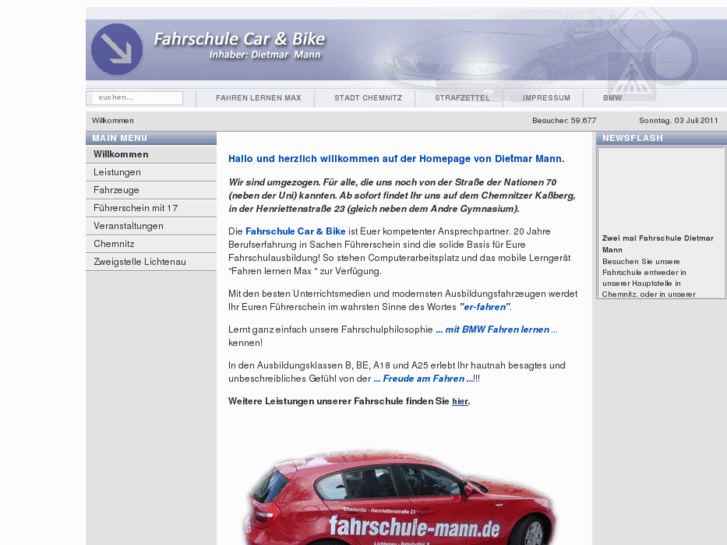Follow the 'hier' link for further services
The width and height of the screenshot is (727, 545).
460,402
